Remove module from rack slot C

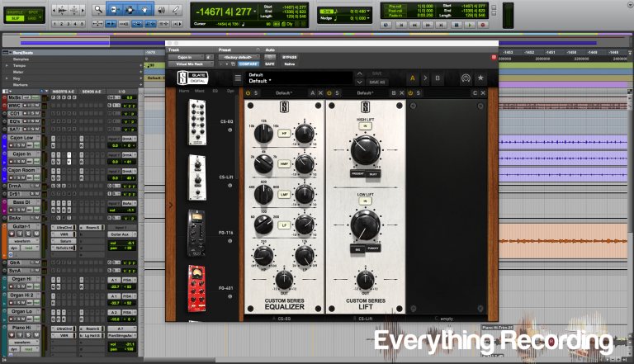(x=483, y=93)
